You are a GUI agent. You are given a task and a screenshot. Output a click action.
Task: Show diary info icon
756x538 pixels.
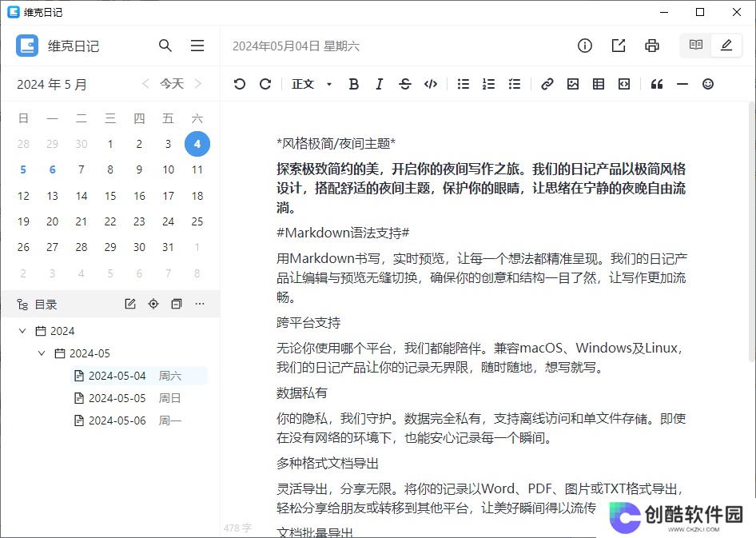585,46
